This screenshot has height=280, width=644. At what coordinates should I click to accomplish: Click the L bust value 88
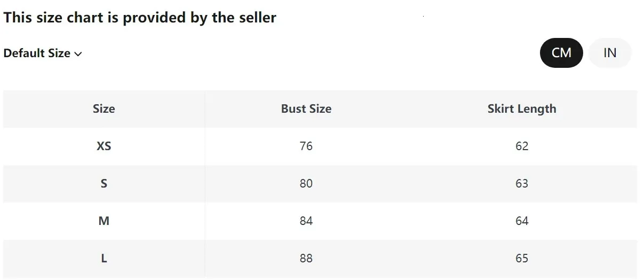(x=306, y=259)
